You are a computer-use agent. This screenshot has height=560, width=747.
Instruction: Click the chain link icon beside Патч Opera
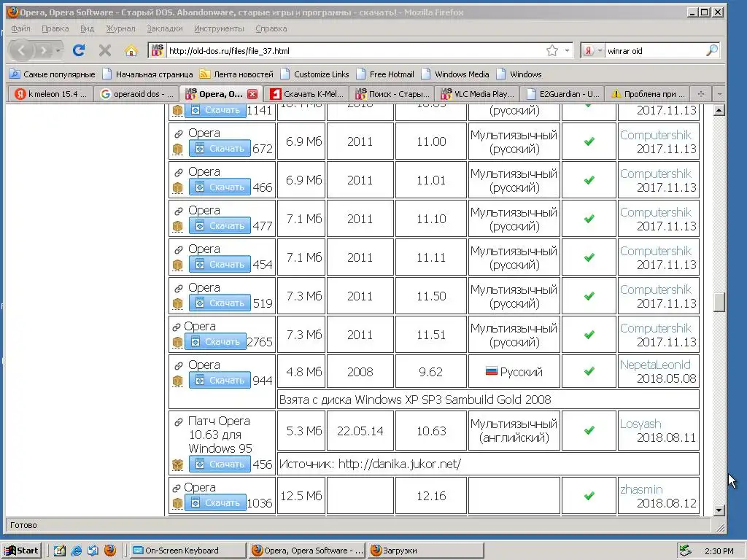178,422
